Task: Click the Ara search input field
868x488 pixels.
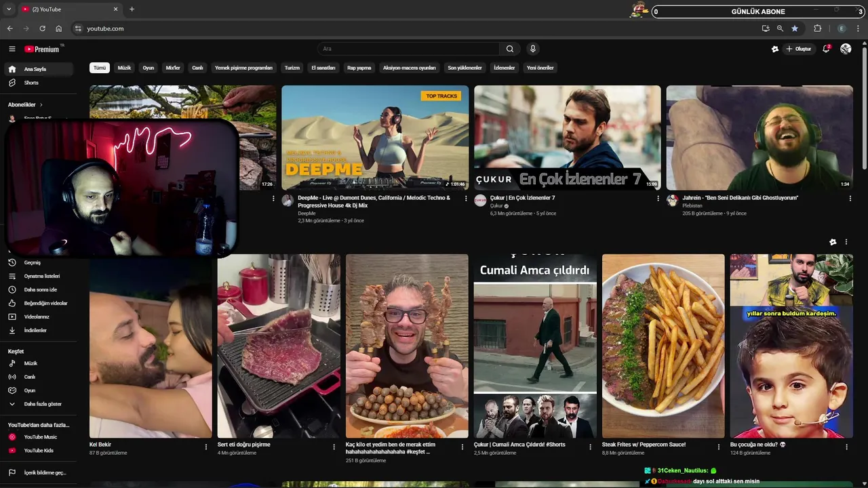Action: tap(409, 49)
